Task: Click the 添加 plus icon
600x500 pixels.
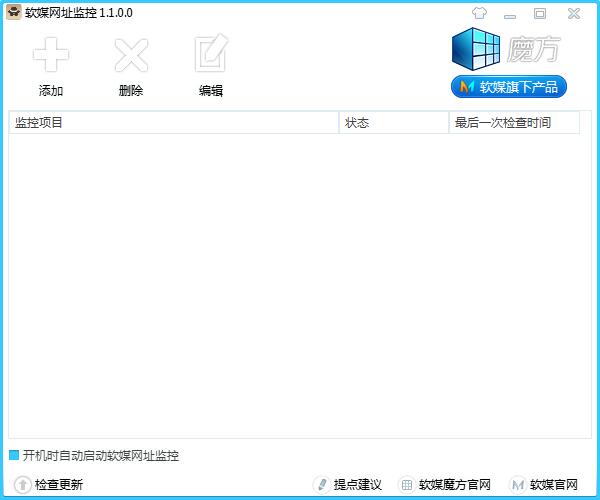Action: (51, 55)
